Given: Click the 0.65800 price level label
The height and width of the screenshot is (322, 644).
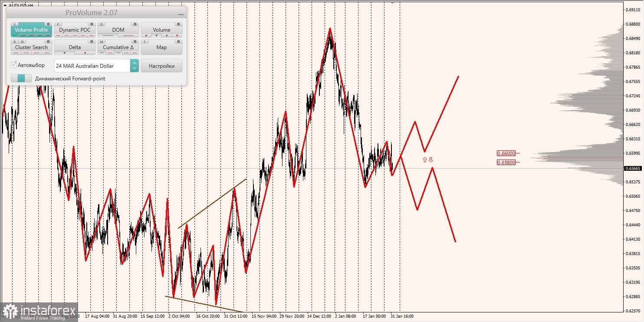Looking at the screenshot, I should pos(506,162).
